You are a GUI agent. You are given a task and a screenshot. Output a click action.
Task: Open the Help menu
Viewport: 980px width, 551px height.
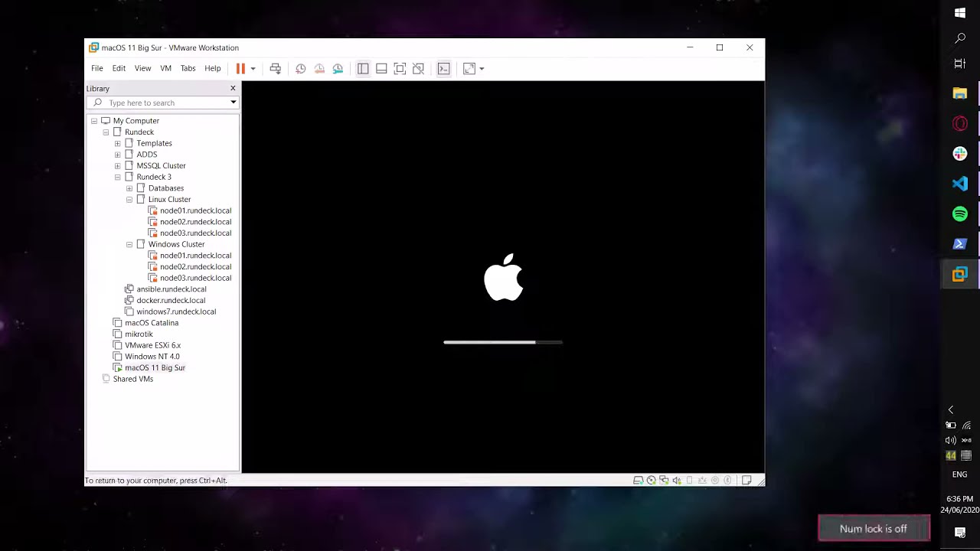tap(213, 68)
